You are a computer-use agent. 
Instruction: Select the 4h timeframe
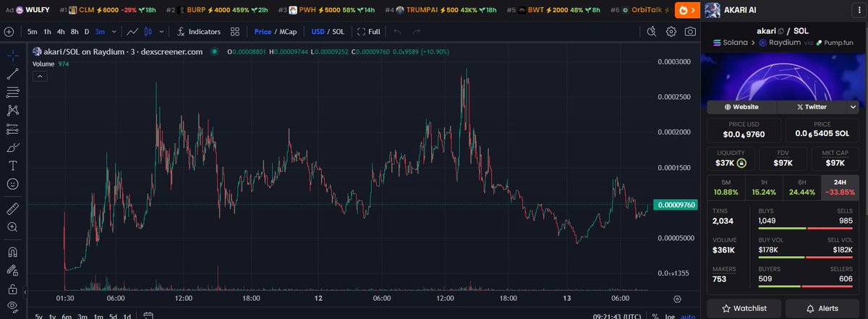point(61,32)
